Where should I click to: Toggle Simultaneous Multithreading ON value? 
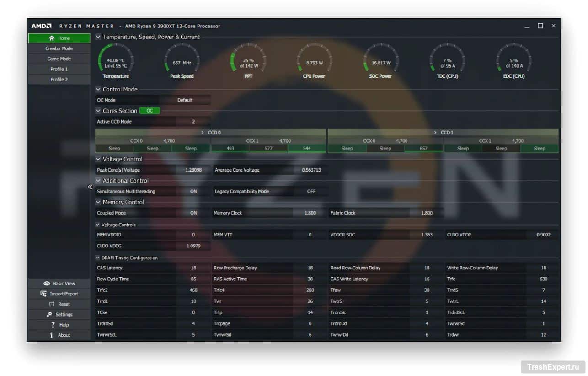click(193, 191)
